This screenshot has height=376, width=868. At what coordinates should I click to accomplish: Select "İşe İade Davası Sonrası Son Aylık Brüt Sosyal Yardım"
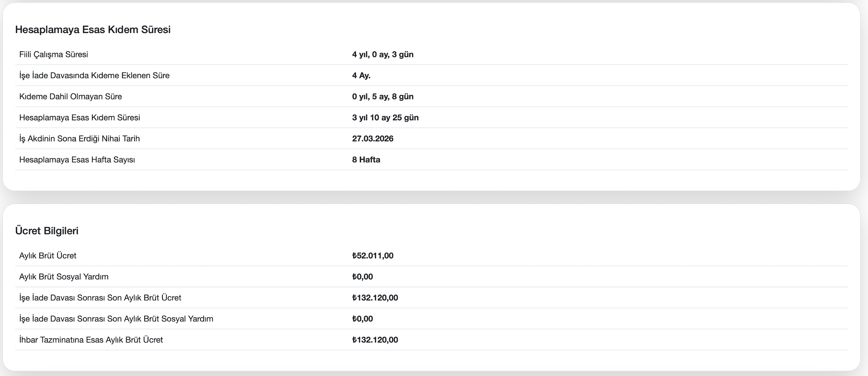(x=116, y=319)
